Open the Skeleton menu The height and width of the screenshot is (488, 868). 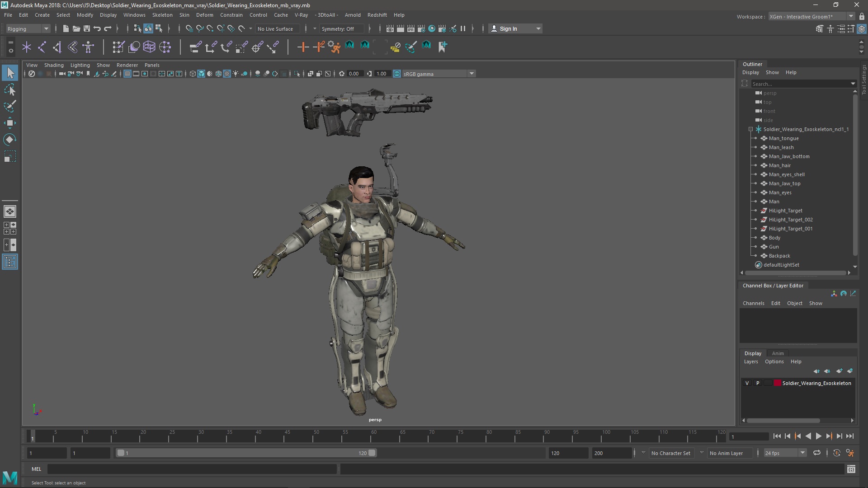point(162,15)
